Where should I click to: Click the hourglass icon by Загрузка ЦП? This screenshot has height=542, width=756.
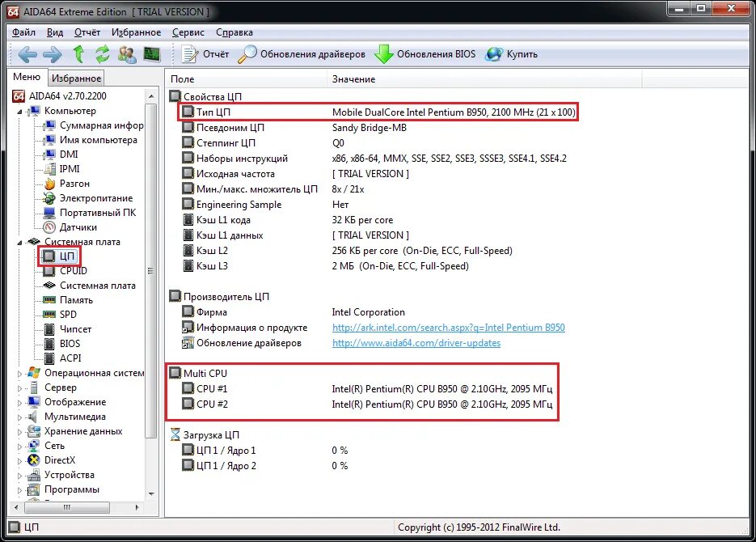175,434
